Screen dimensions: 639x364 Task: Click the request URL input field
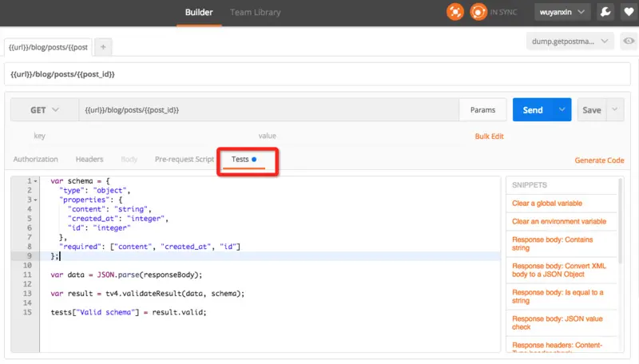click(269, 110)
